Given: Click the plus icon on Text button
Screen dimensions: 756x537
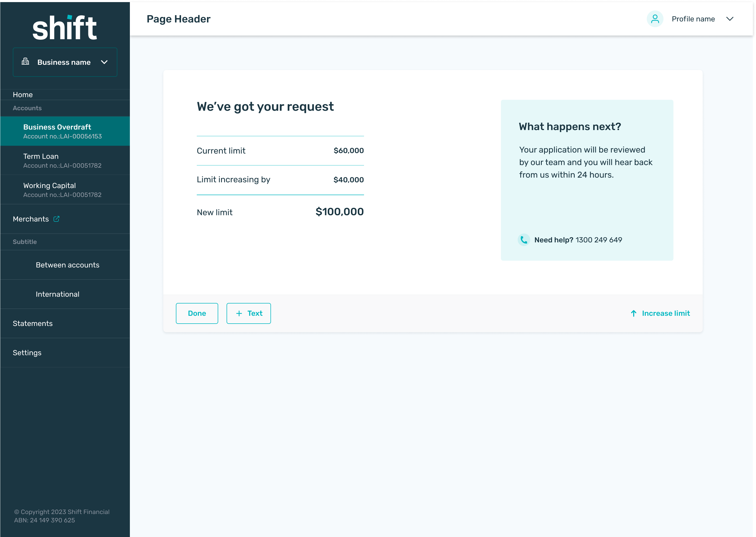Looking at the screenshot, I should click(239, 313).
